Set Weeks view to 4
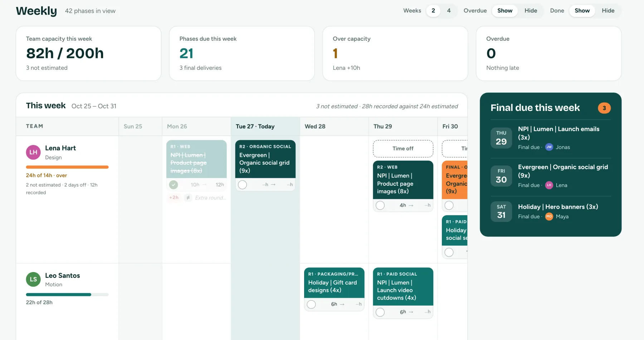This screenshot has height=340, width=644. 449,11
